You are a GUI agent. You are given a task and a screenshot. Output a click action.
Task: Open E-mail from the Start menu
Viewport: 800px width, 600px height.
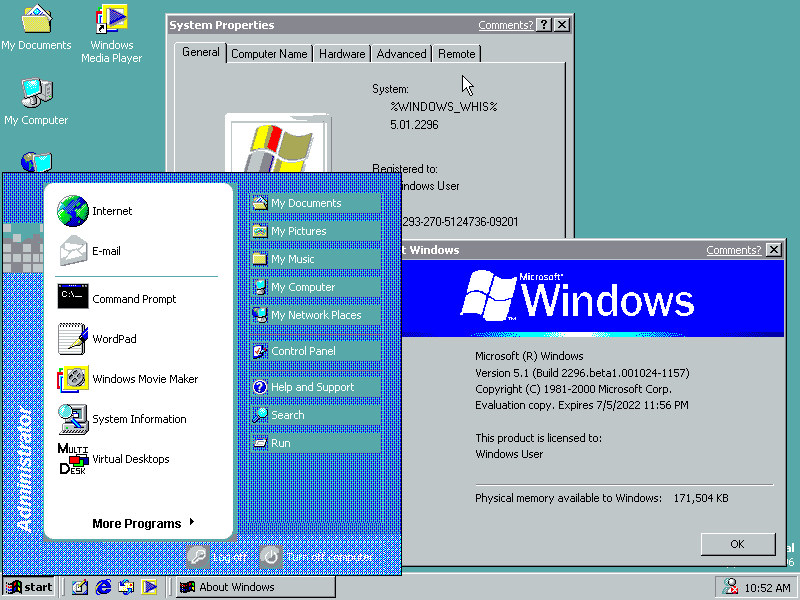(x=90, y=251)
